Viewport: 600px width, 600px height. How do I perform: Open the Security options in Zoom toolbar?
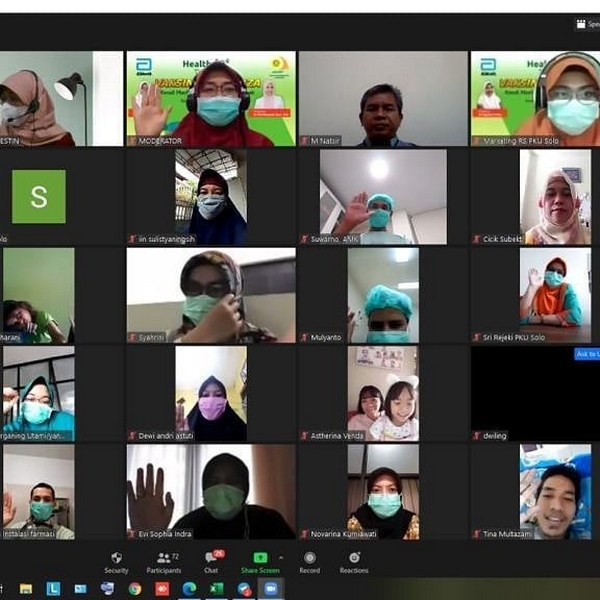[x=116, y=560]
